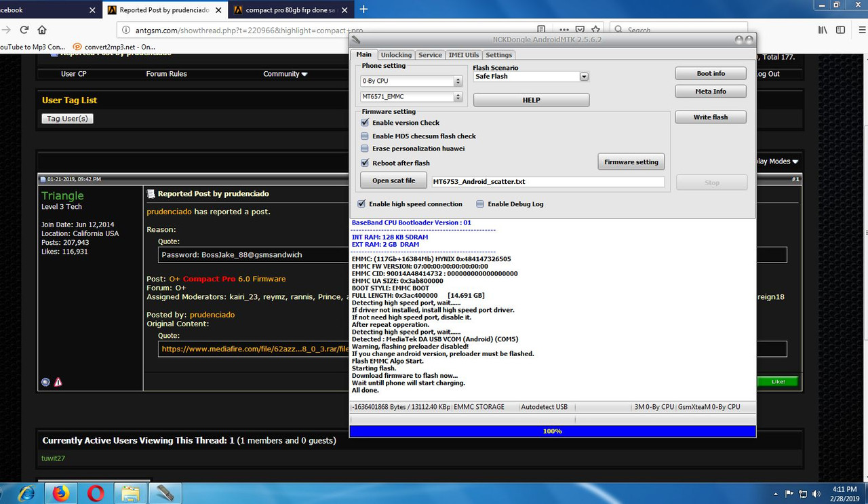Open page actions three-dot menu
This screenshot has width=868, height=504.
[x=564, y=30]
